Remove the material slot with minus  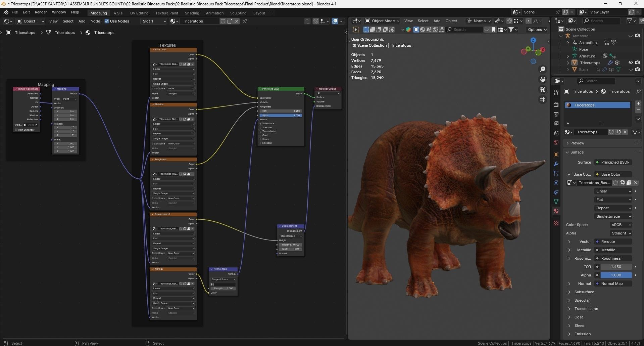coord(638,110)
